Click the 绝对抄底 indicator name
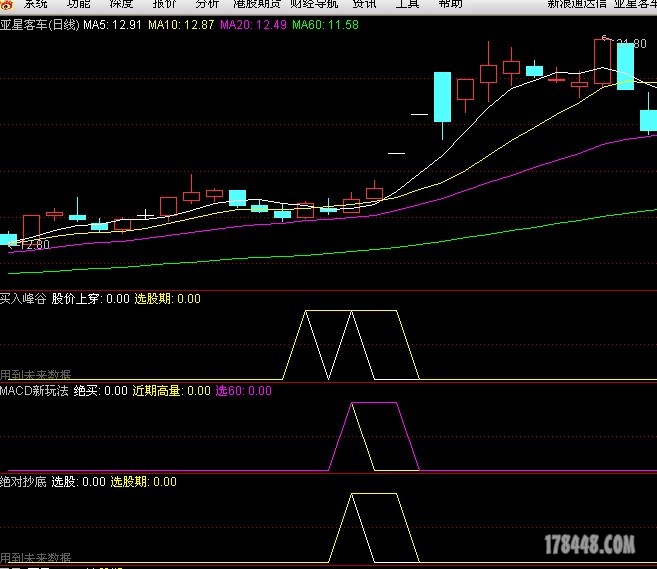Image resolution: width=657 pixels, height=569 pixels. 23,482
